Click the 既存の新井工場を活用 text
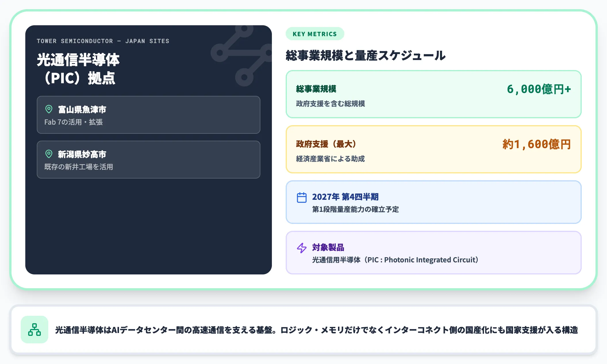This screenshot has height=364, width=607. [x=78, y=167]
